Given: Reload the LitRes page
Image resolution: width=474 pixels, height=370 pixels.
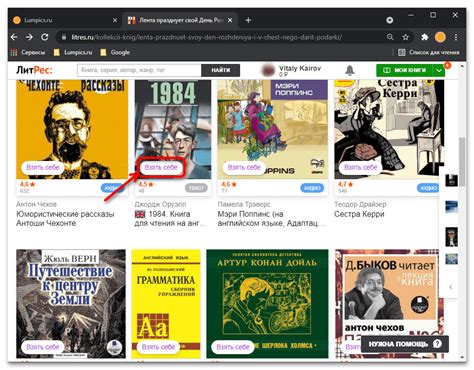Looking at the screenshot, I should point(45,37).
